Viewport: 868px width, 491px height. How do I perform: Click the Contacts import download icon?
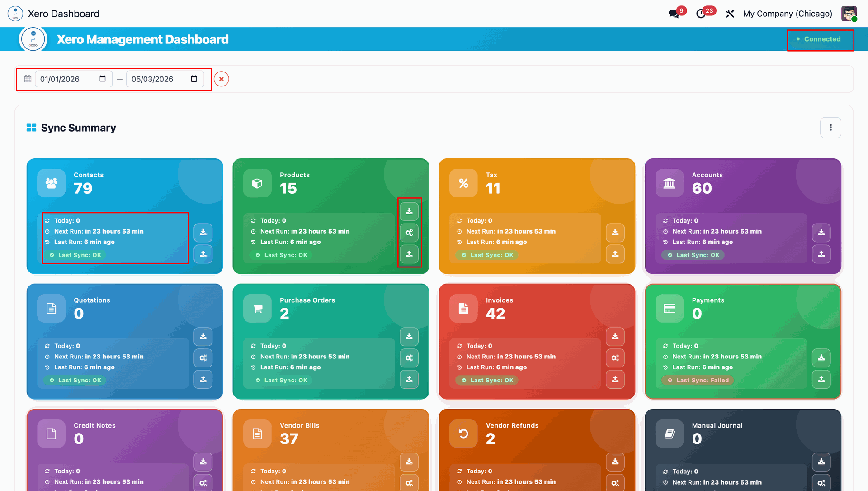click(203, 233)
